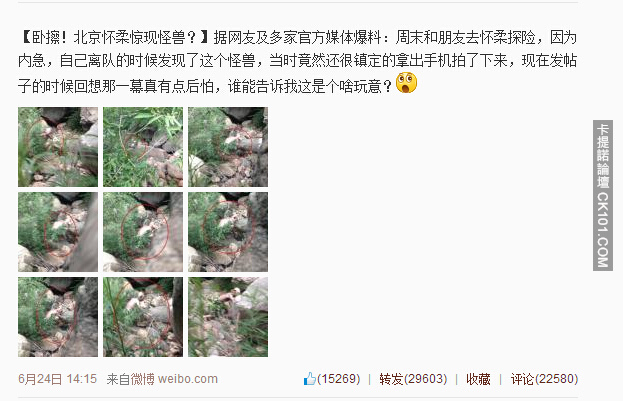Click the 来自微博 weibo.com source link
This screenshot has height=401, width=623.
point(162,379)
